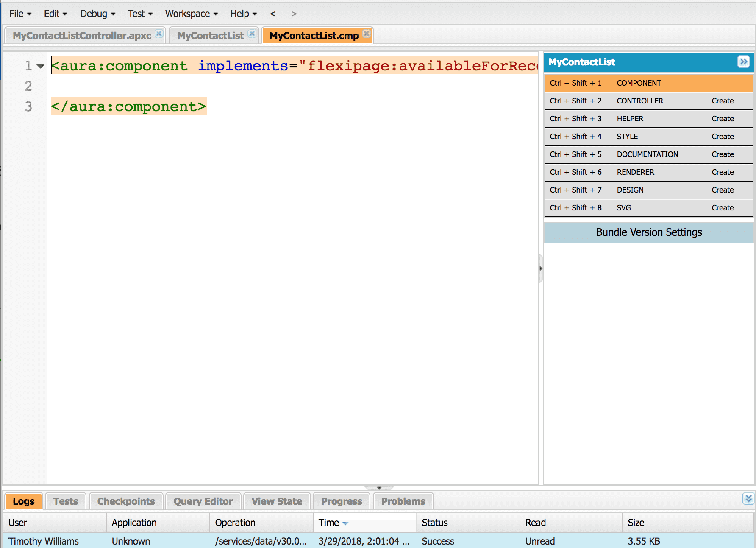Select the Timothy Williams log row

click(x=379, y=541)
